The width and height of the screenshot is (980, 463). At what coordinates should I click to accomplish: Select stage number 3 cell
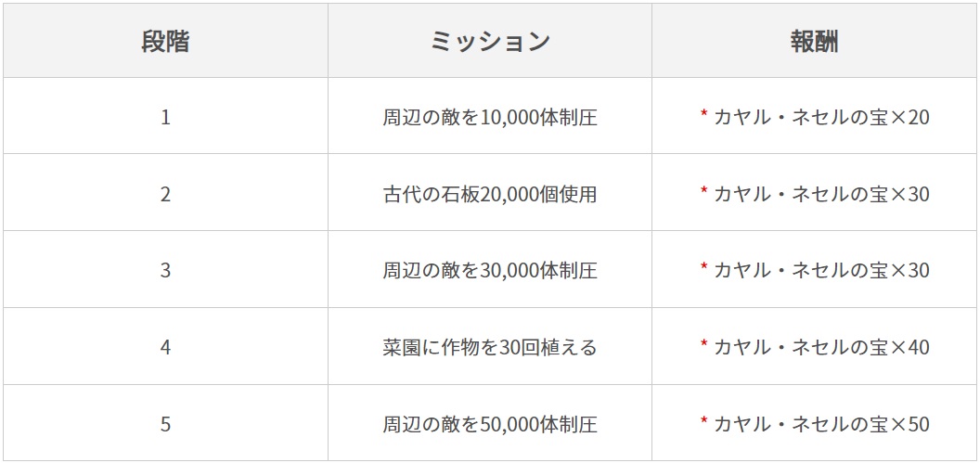[165, 271]
